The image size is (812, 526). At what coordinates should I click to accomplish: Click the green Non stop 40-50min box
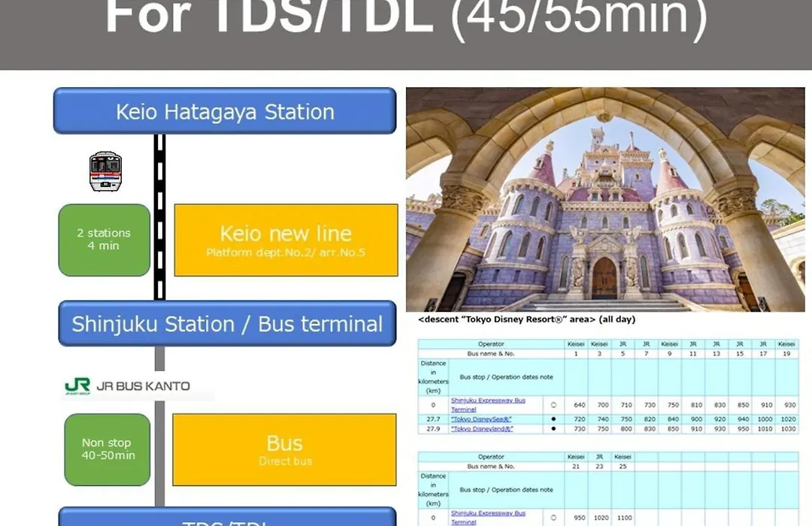[x=108, y=449]
